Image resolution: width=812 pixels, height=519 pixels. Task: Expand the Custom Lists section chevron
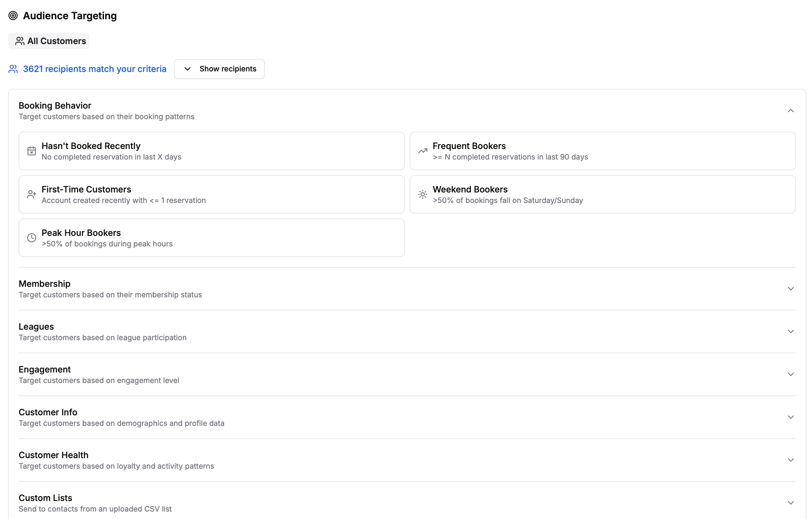(x=791, y=503)
